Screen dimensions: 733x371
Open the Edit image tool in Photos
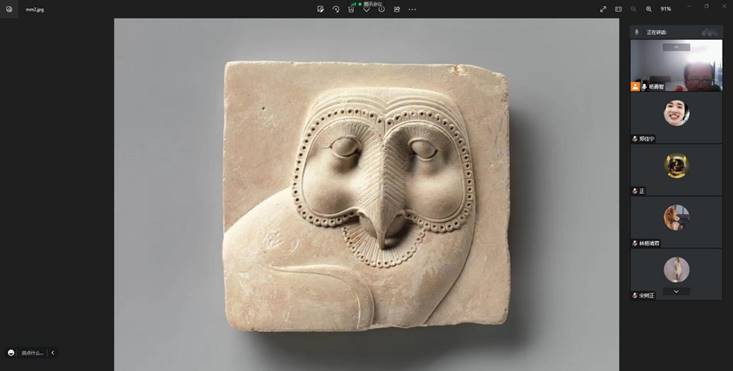(320, 9)
